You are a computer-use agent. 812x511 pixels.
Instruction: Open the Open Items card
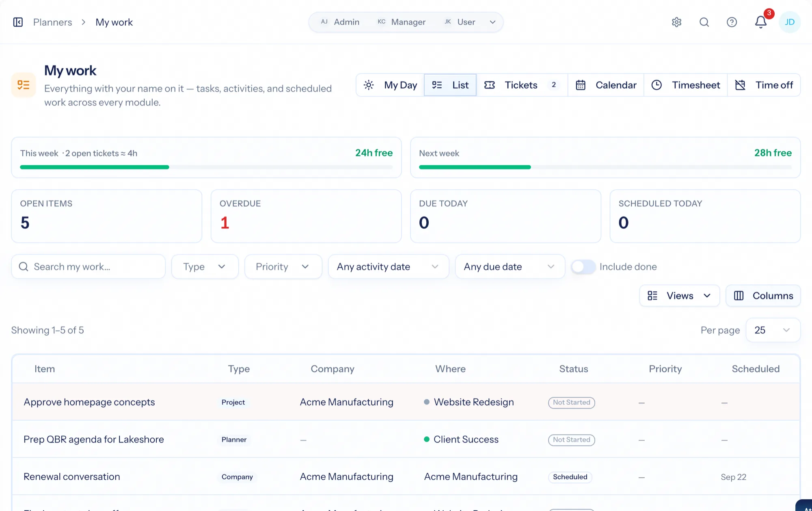(106, 216)
